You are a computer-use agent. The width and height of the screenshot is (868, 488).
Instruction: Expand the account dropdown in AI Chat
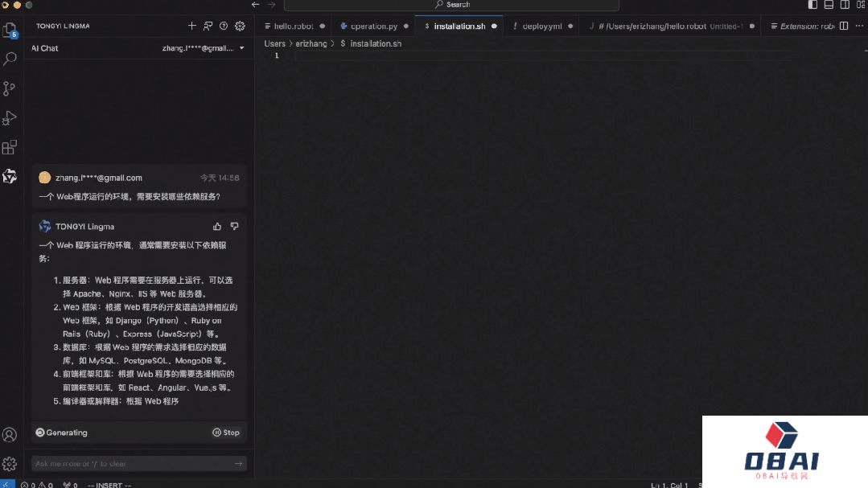[241, 48]
